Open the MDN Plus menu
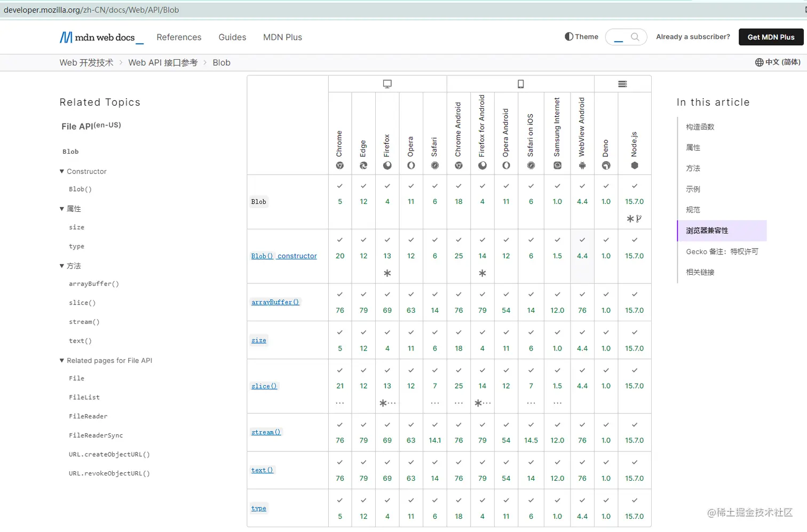The width and height of the screenshot is (807, 532). [x=282, y=37]
